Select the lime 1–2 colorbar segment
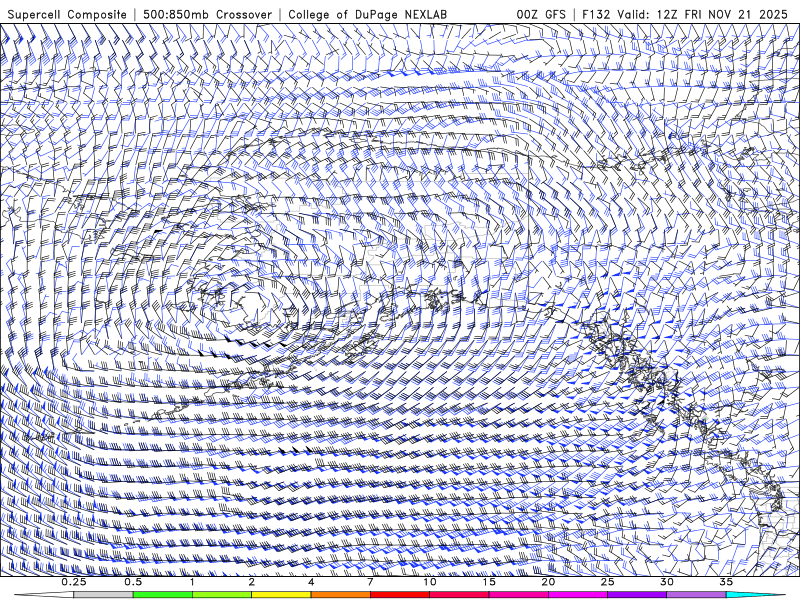800x600 pixels. [221, 595]
